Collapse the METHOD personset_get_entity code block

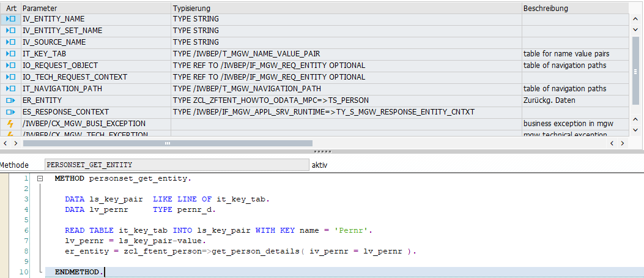40,179
